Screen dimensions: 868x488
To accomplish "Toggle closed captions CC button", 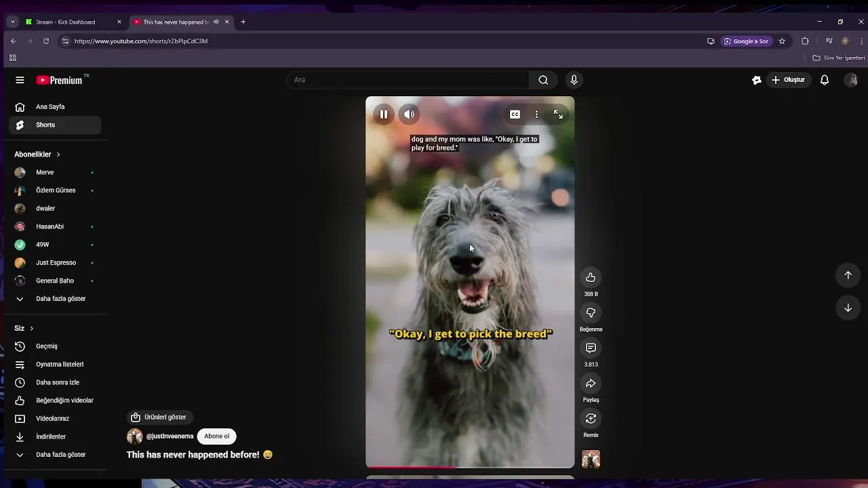I will (x=515, y=115).
